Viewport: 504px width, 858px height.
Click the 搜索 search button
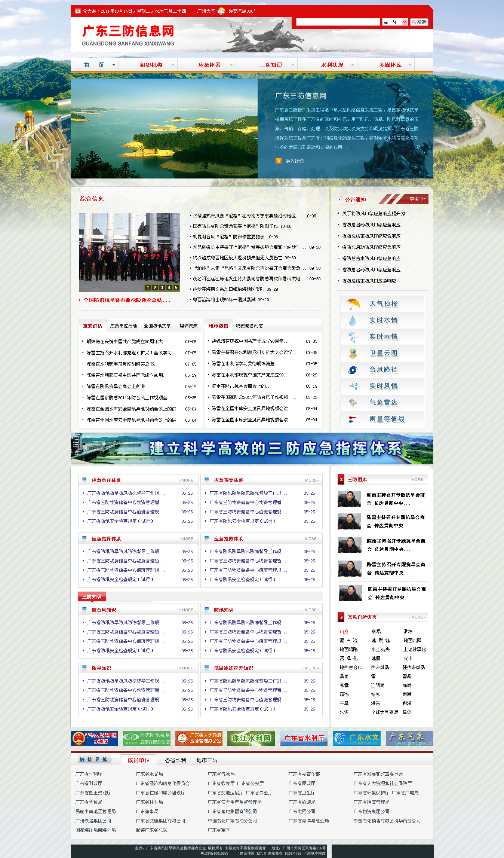click(x=419, y=22)
